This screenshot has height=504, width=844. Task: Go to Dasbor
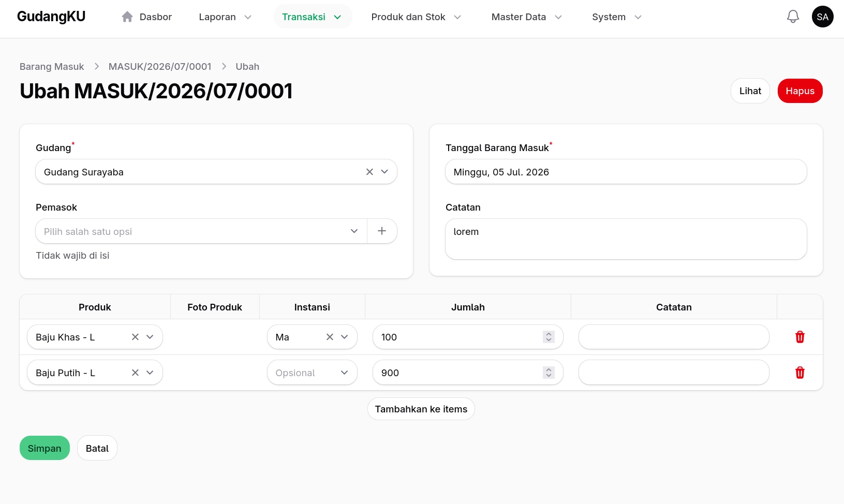147,17
